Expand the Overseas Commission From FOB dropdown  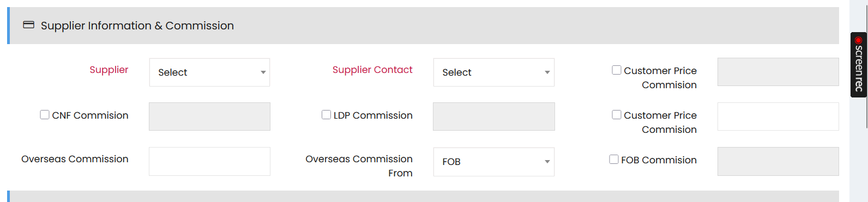(493, 162)
